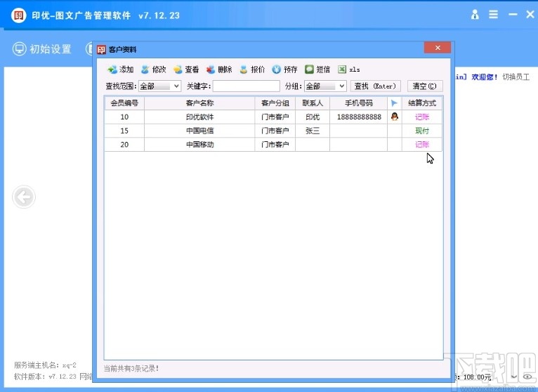538x392 pixels.
Task: Sort by 会员编号 column header
Action: pyautogui.click(x=124, y=103)
